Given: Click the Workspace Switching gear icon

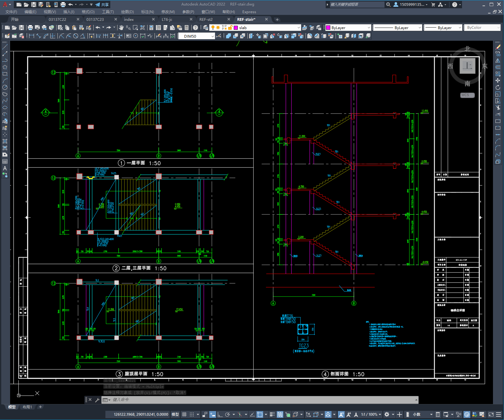Looking at the screenshot, I should [387, 414].
